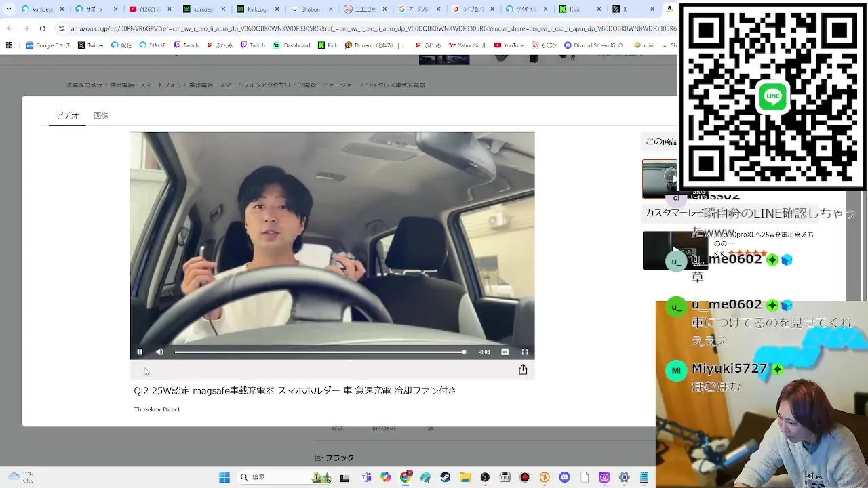
Task: Open the らくラン bookmark
Action: click(x=545, y=45)
